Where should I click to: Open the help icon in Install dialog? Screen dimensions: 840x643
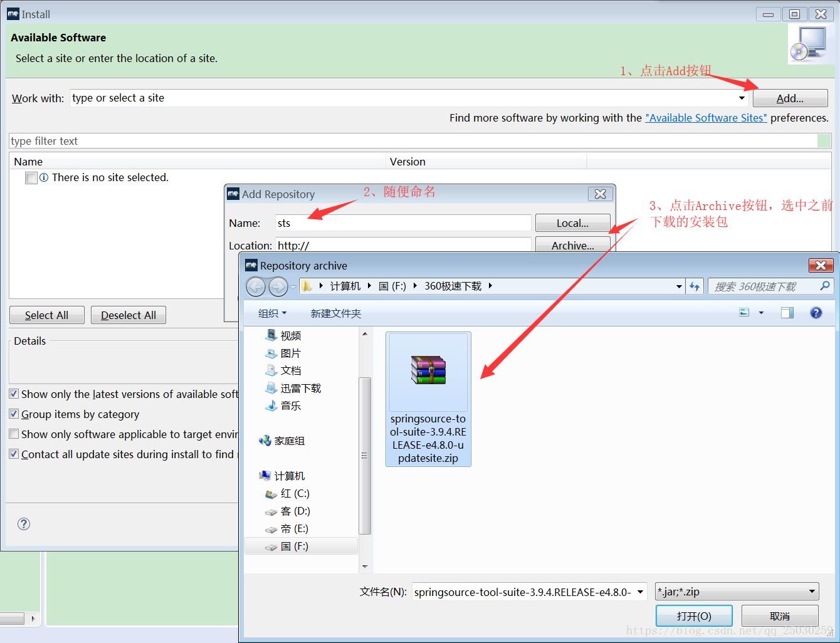pos(24,524)
